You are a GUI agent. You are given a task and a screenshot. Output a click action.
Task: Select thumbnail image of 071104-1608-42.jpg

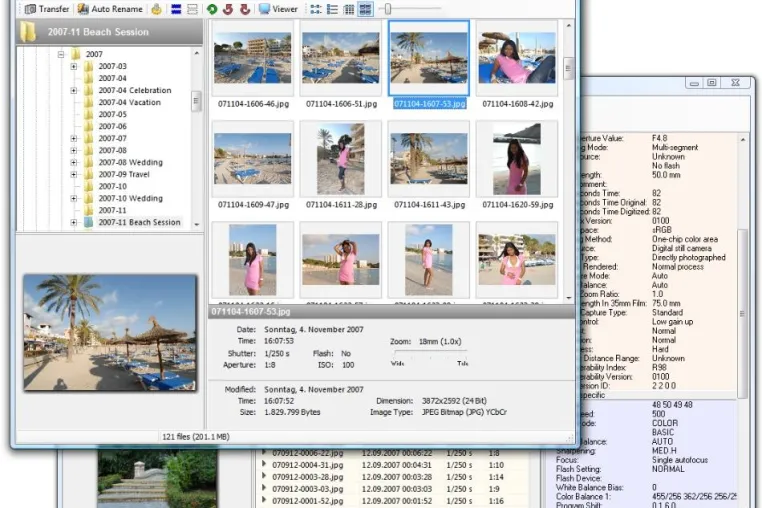click(x=517, y=58)
